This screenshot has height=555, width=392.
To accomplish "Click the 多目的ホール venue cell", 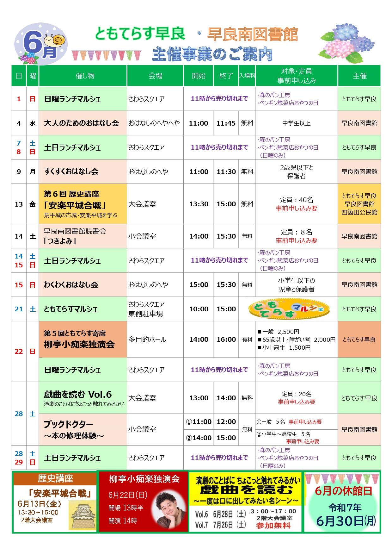I will [x=155, y=339].
